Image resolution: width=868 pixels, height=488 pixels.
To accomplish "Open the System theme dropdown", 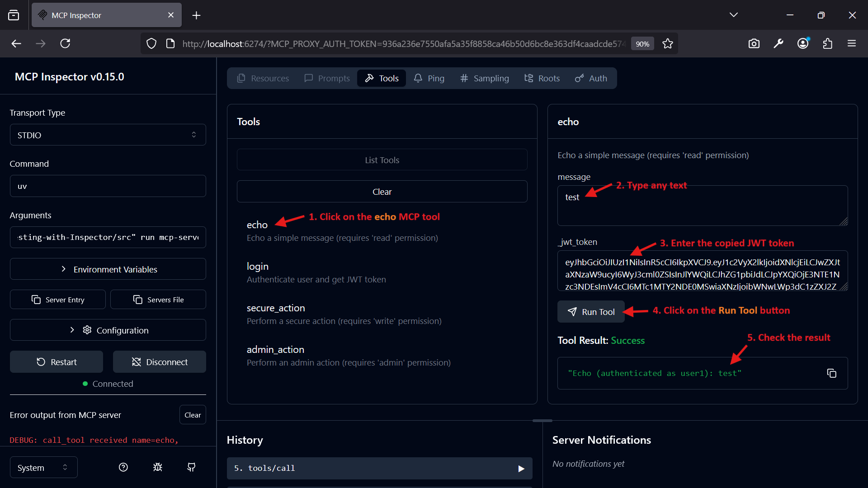I will (x=44, y=467).
